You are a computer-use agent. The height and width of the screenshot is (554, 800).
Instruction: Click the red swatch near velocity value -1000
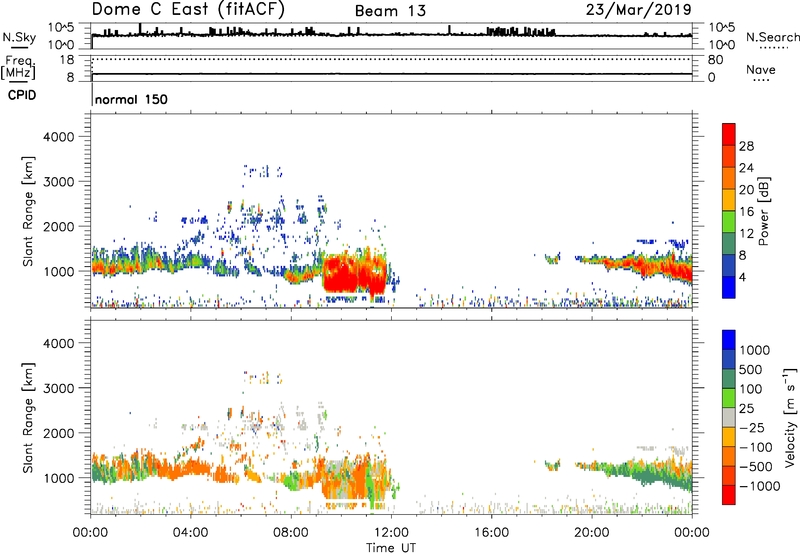point(729,495)
